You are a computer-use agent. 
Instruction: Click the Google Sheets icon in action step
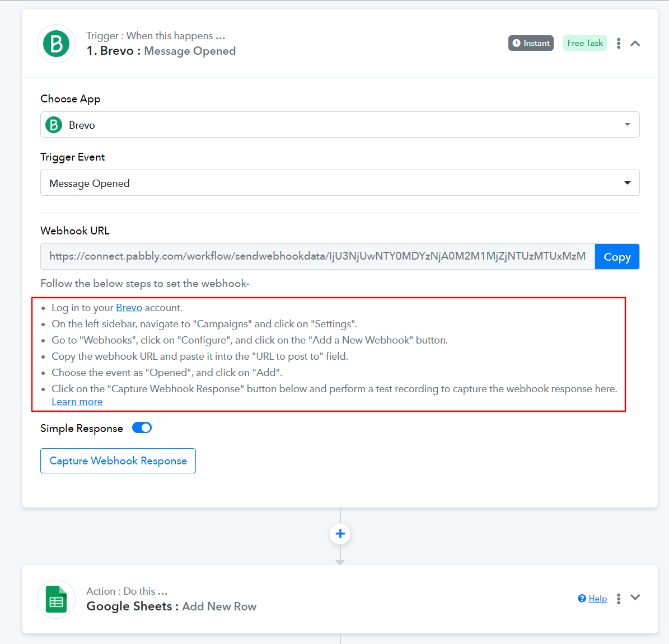point(57,599)
